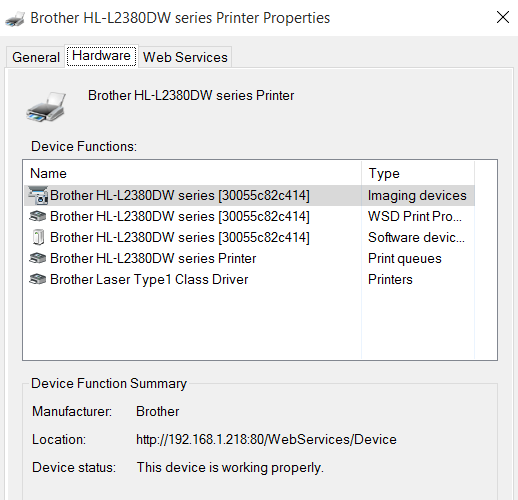The width and height of the screenshot is (518, 500).
Task: Click the Printers type cell
Action: point(390,279)
